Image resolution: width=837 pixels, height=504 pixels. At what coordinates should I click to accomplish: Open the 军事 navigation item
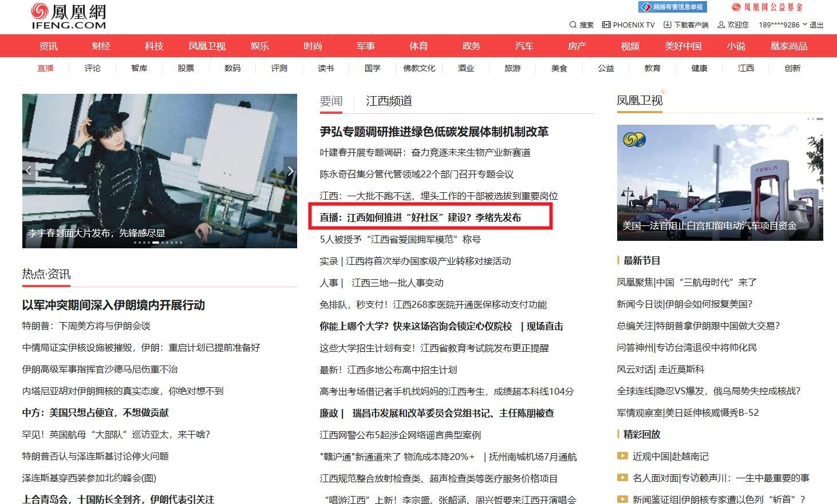pos(365,46)
